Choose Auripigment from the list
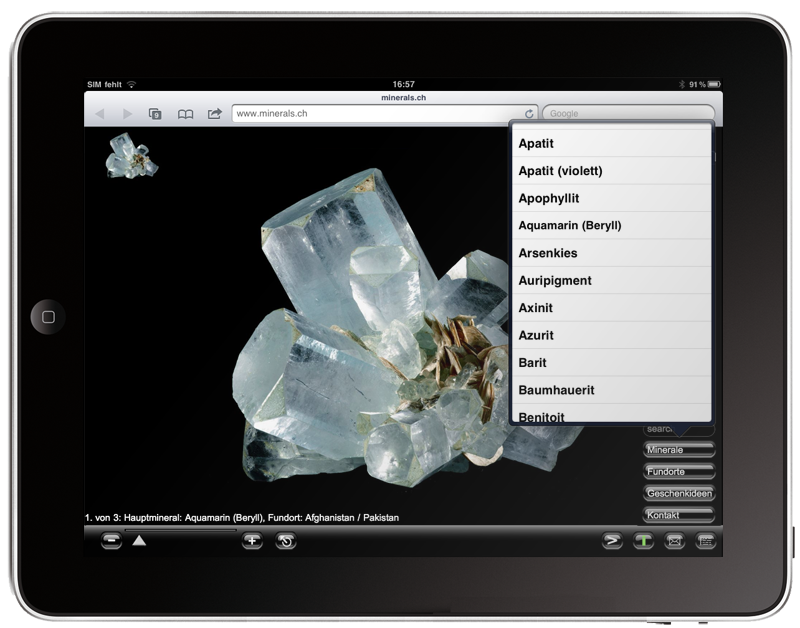The width and height of the screenshot is (800, 628). coord(611,281)
